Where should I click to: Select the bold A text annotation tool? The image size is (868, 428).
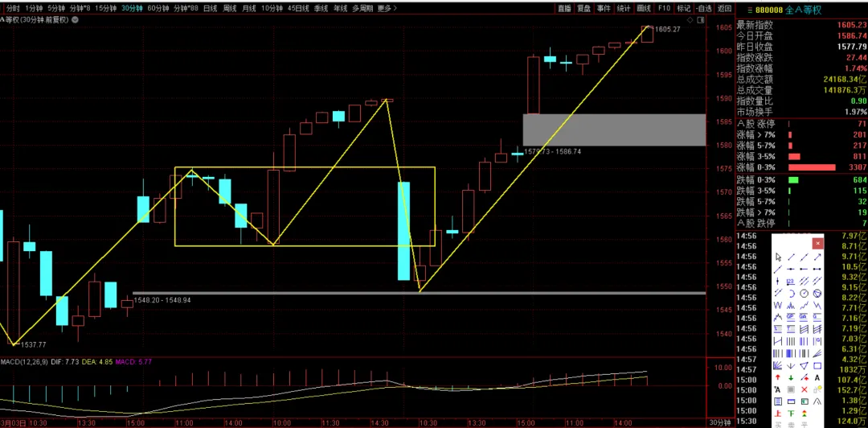[817, 377]
